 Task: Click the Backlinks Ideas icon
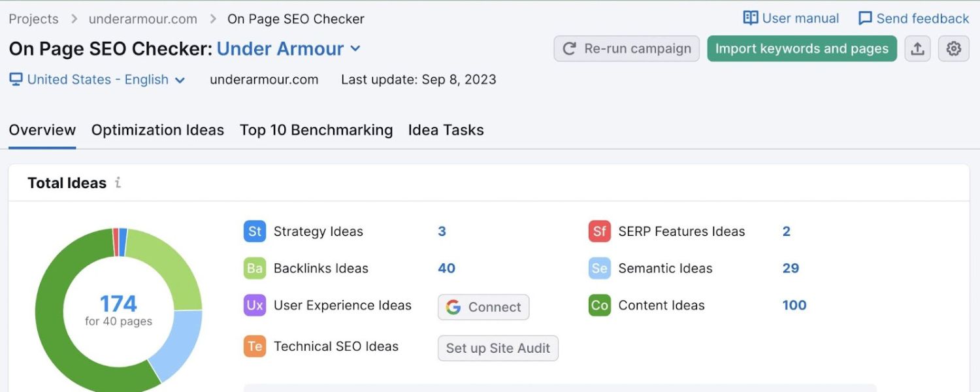coord(254,268)
